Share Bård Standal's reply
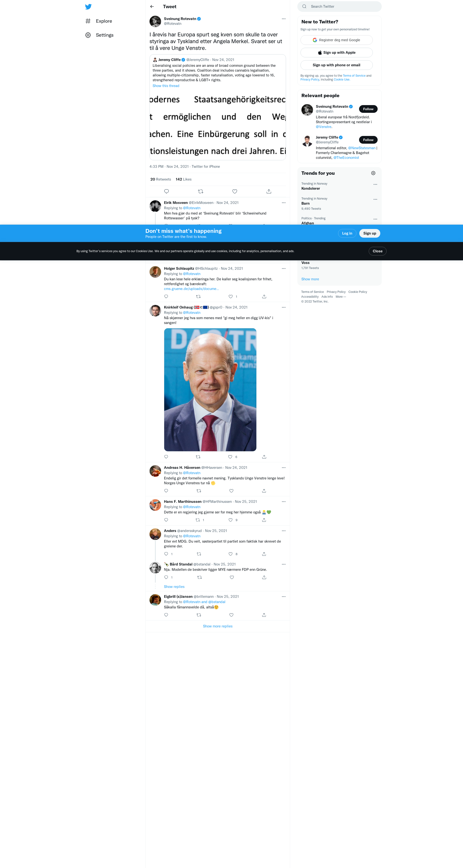The width and height of the screenshot is (463, 868). point(264,578)
